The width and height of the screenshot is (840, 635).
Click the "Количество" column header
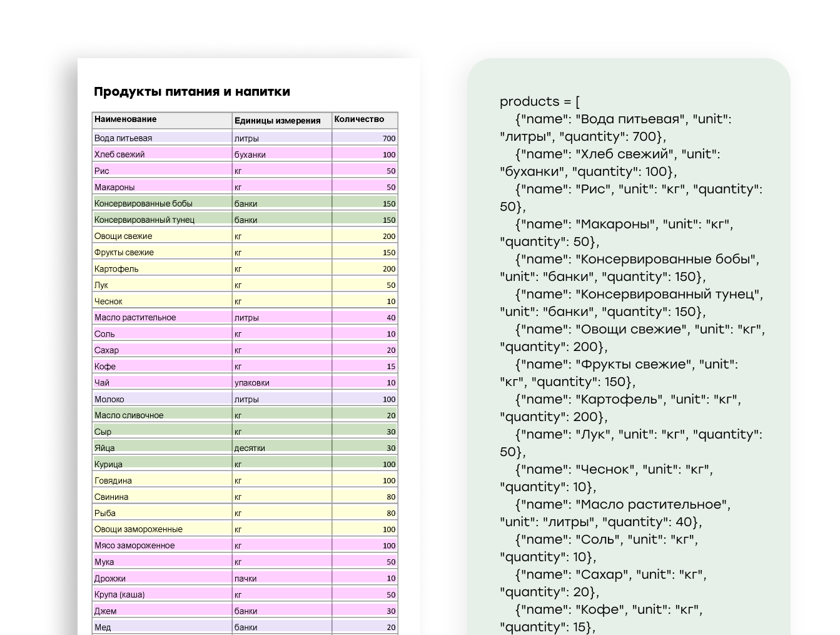click(x=359, y=119)
